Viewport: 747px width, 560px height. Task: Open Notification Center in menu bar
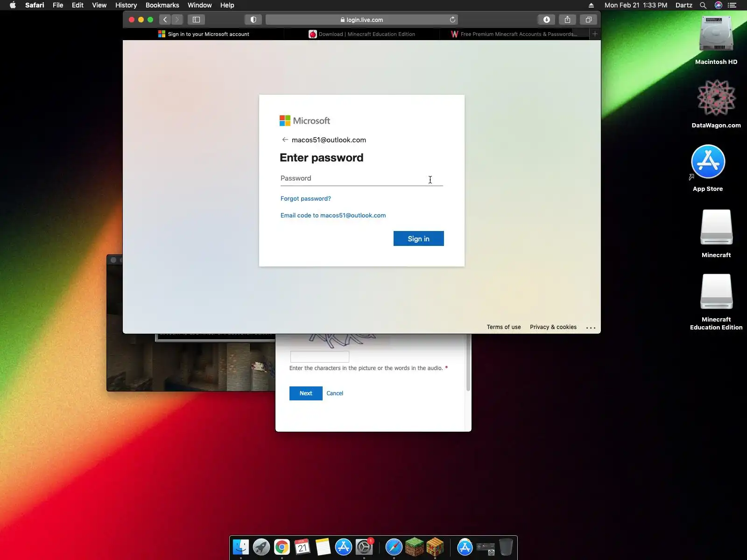pyautogui.click(x=732, y=5)
